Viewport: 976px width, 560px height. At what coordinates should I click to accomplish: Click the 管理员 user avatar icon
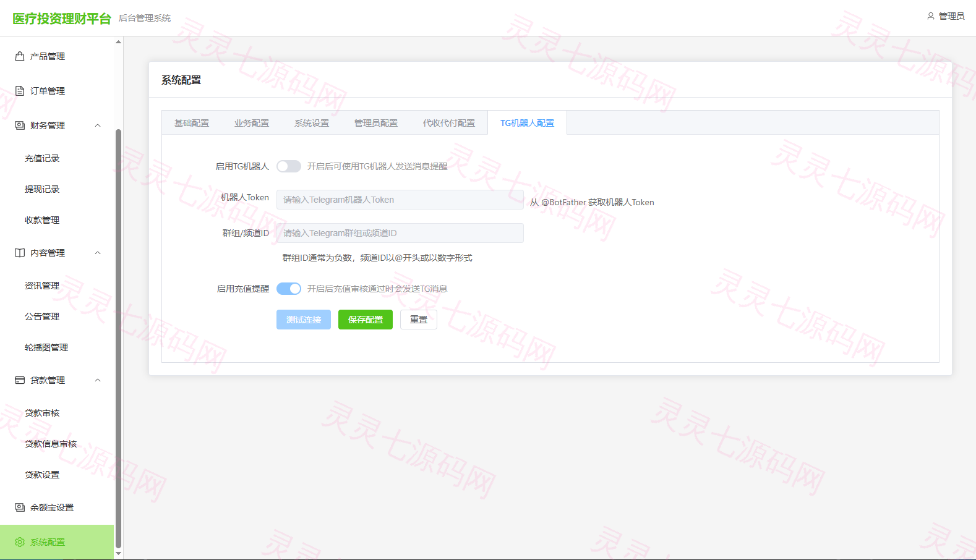point(931,16)
